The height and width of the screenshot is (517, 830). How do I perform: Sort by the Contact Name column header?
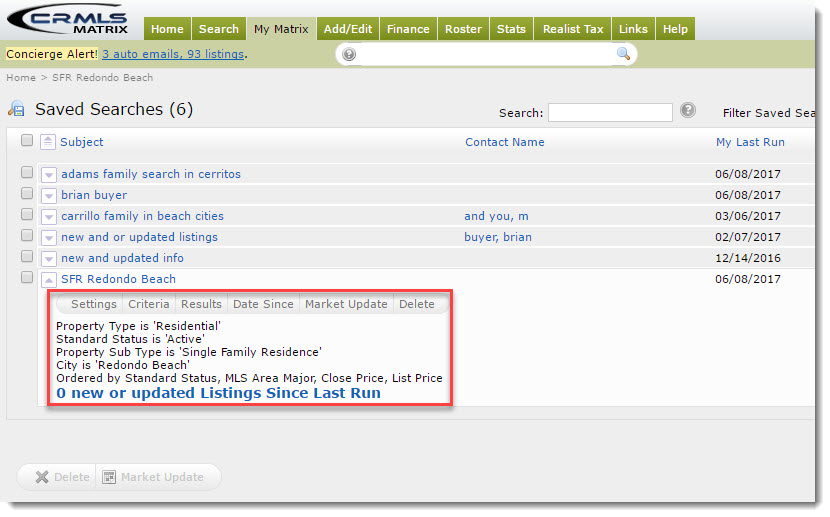[504, 142]
